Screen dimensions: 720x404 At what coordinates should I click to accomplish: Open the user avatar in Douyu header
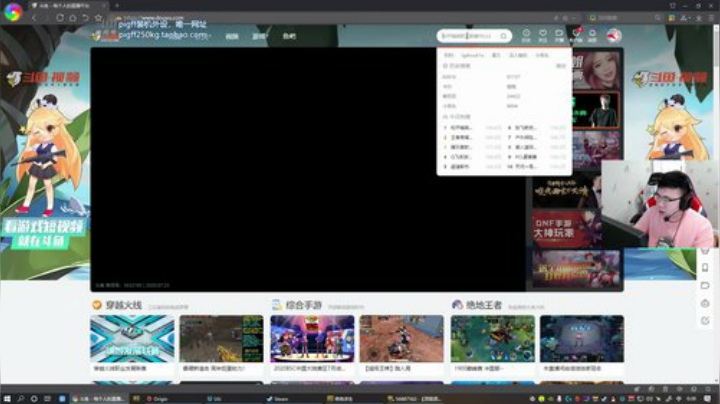click(614, 35)
